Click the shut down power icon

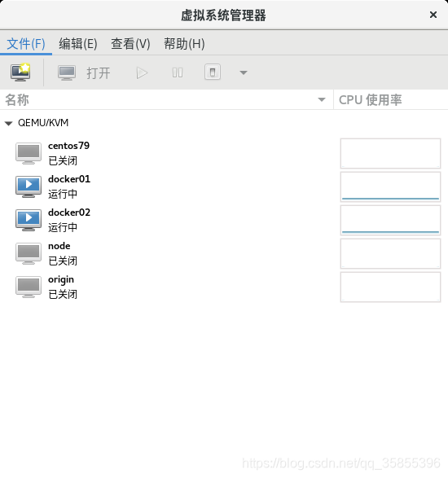point(213,72)
